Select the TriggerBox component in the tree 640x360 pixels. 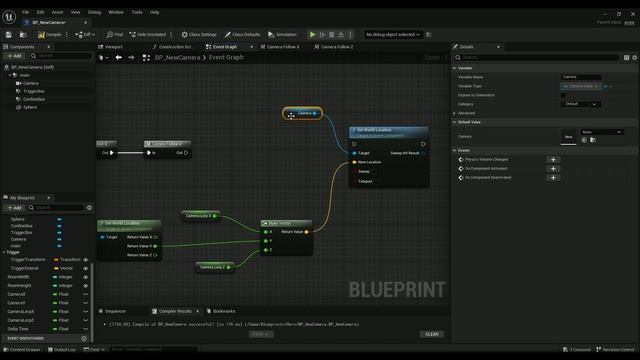pyautogui.click(x=33, y=91)
